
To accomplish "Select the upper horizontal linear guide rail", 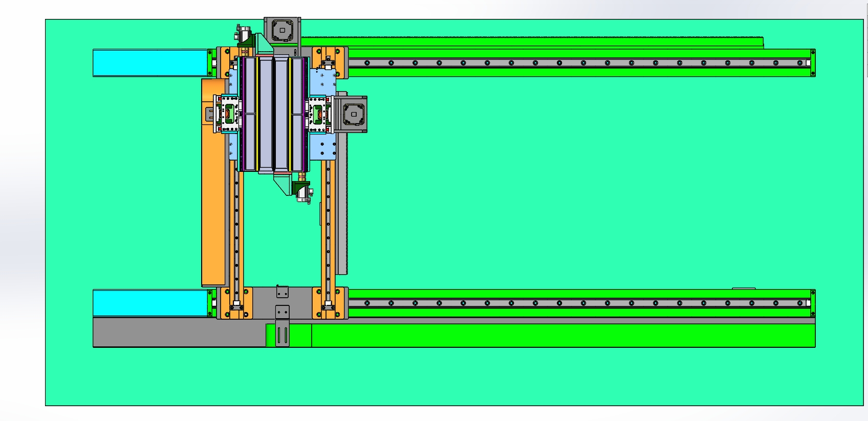I will coord(578,63).
